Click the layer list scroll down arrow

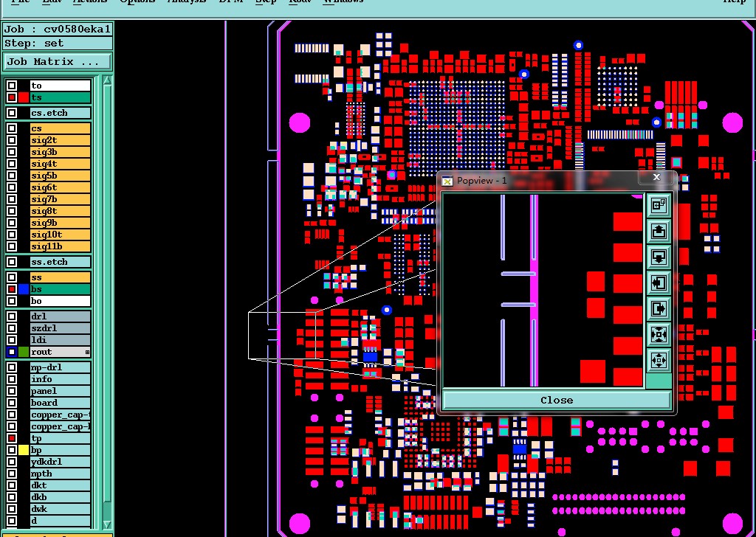pyautogui.click(x=107, y=524)
